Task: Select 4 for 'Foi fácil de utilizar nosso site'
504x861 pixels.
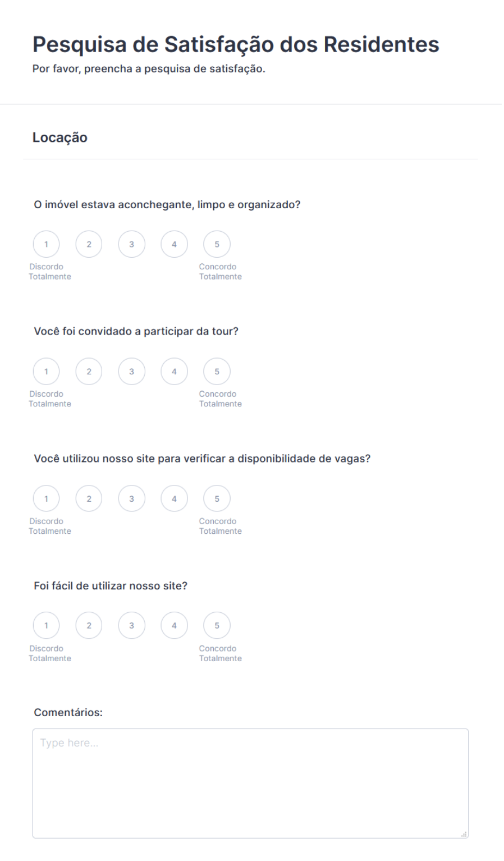Action: click(175, 626)
